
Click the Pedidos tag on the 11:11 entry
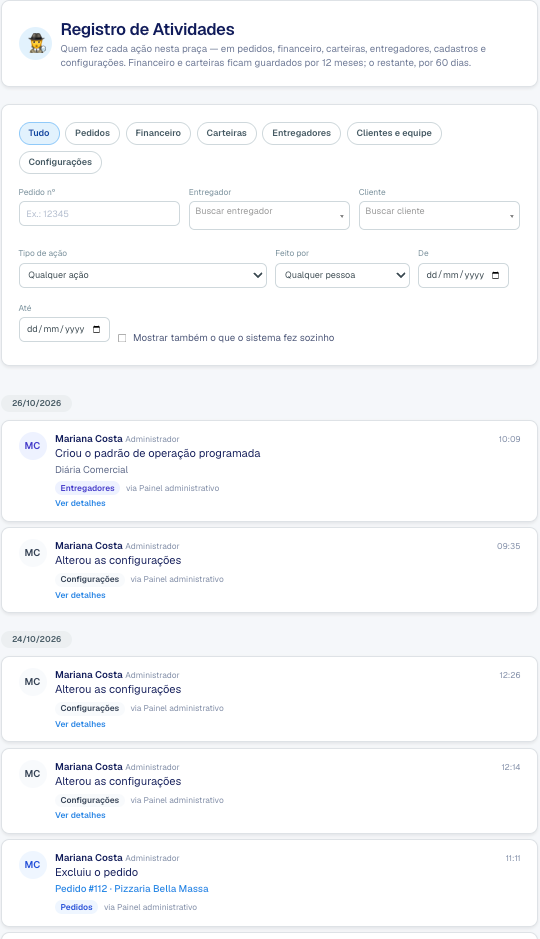pos(77,907)
